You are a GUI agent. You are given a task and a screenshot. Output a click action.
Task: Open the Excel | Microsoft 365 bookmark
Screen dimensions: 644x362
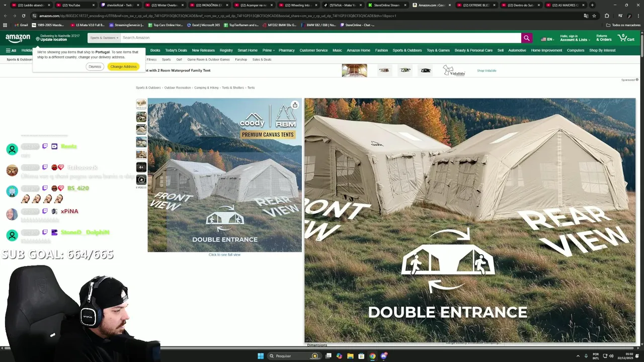203,25
